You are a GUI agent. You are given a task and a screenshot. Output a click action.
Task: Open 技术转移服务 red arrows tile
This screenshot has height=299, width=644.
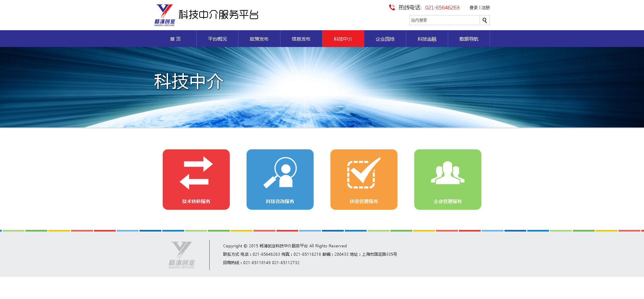(x=196, y=179)
